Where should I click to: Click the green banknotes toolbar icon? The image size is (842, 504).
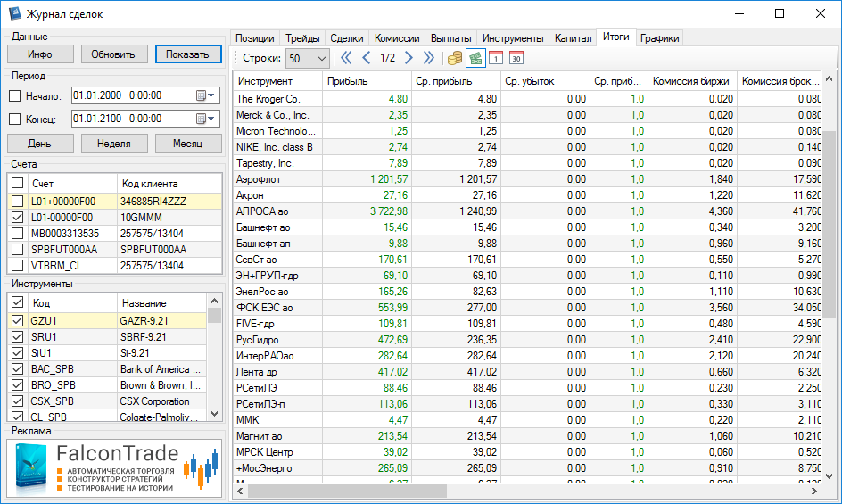(475, 58)
